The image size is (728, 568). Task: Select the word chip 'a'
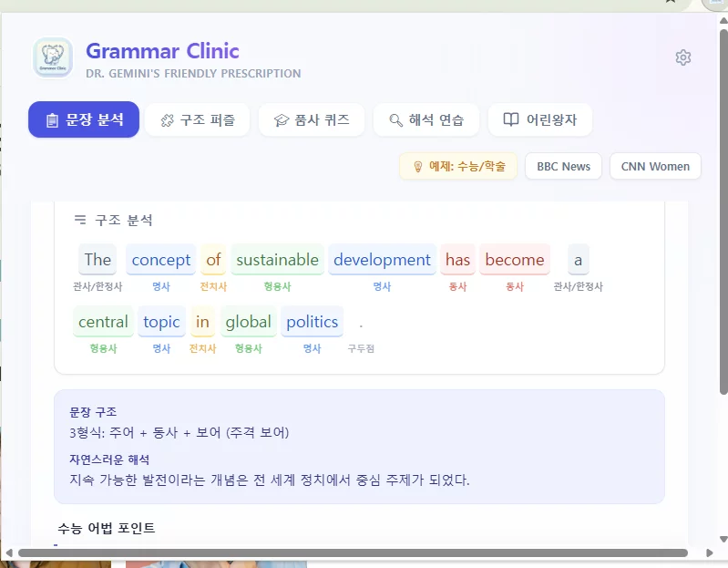tap(578, 260)
